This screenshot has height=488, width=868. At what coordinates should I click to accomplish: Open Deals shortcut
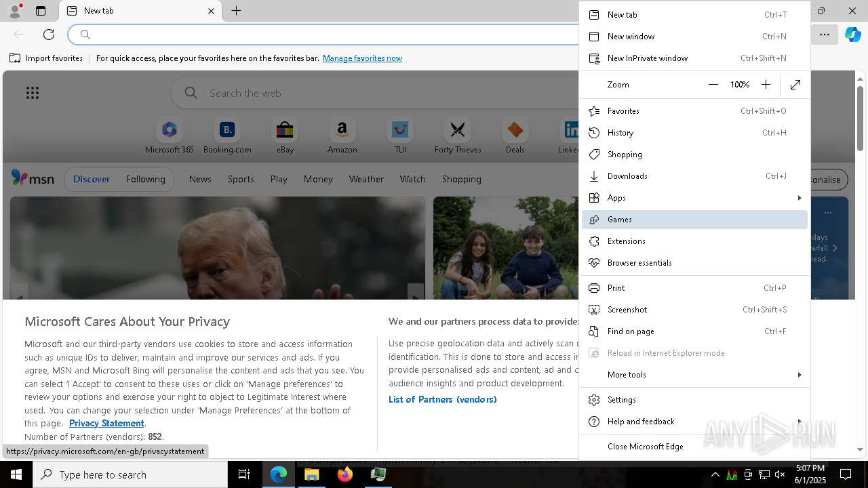[x=515, y=136]
